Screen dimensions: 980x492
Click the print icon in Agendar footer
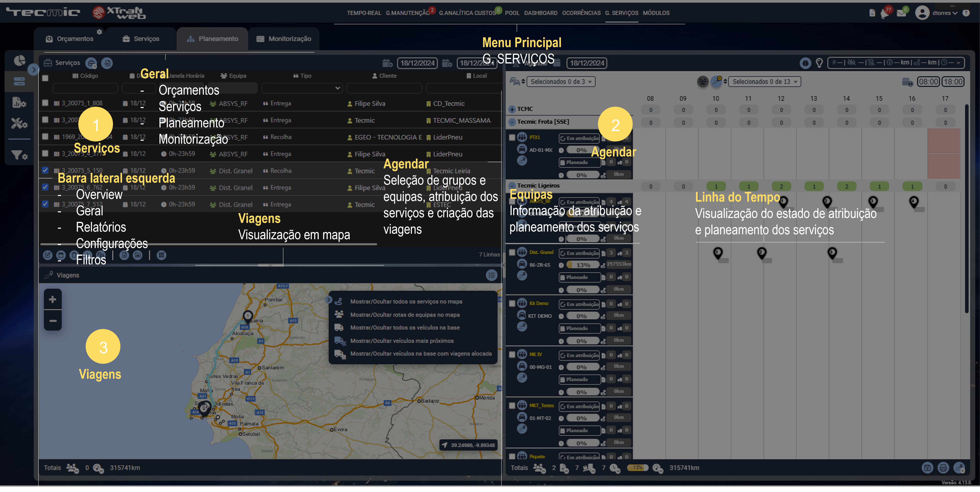point(943,468)
